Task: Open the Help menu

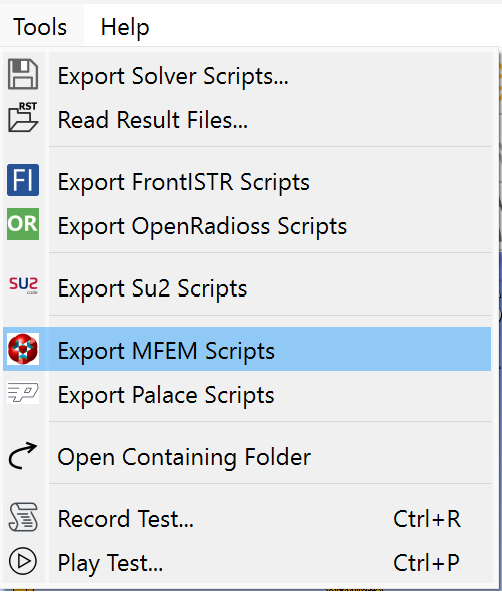Action: point(125,27)
